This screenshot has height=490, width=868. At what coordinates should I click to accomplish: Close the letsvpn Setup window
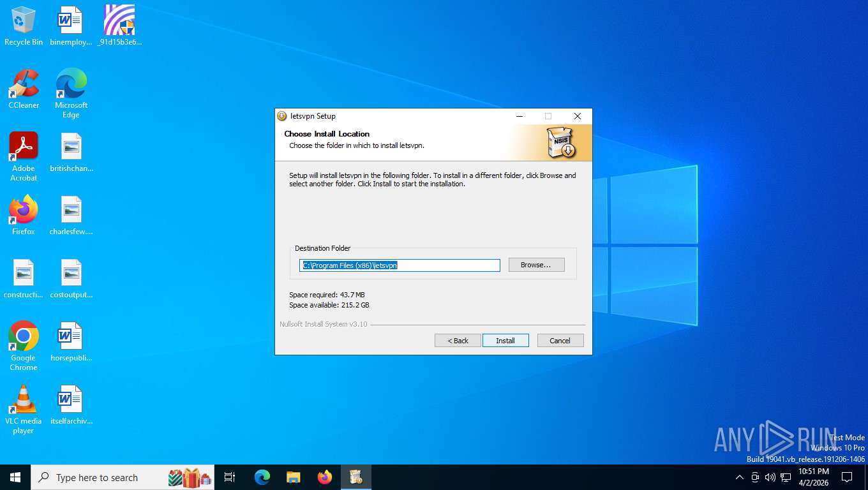(578, 116)
